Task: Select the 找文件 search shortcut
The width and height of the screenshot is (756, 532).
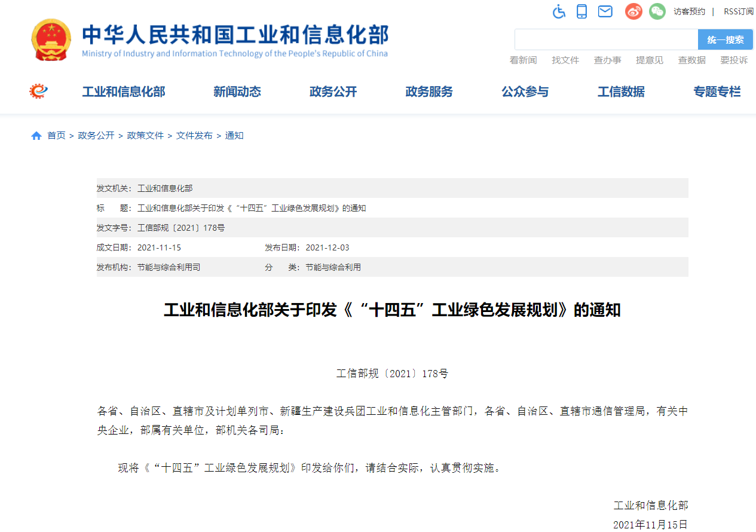Action: pyautogui.click(x=565, y=60)
